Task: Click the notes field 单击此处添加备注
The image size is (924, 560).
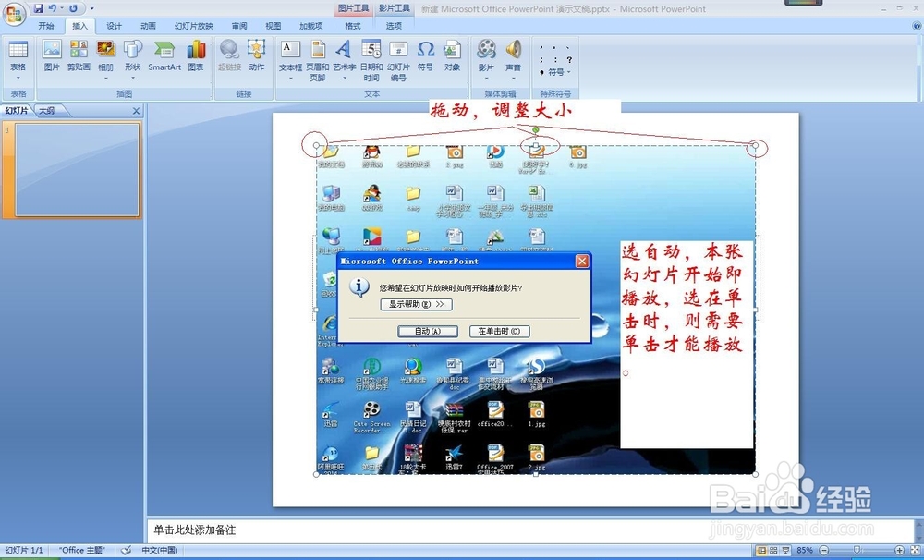Action: click(530, 530)
